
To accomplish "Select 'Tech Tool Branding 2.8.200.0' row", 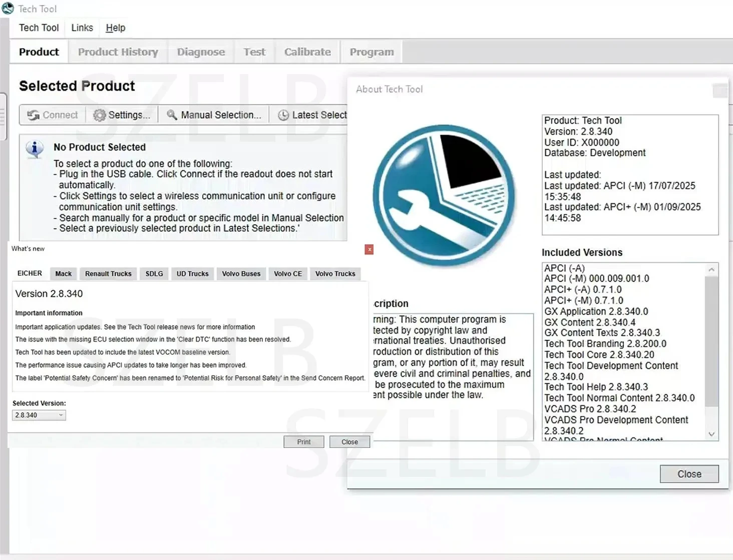I will (605, 344).
